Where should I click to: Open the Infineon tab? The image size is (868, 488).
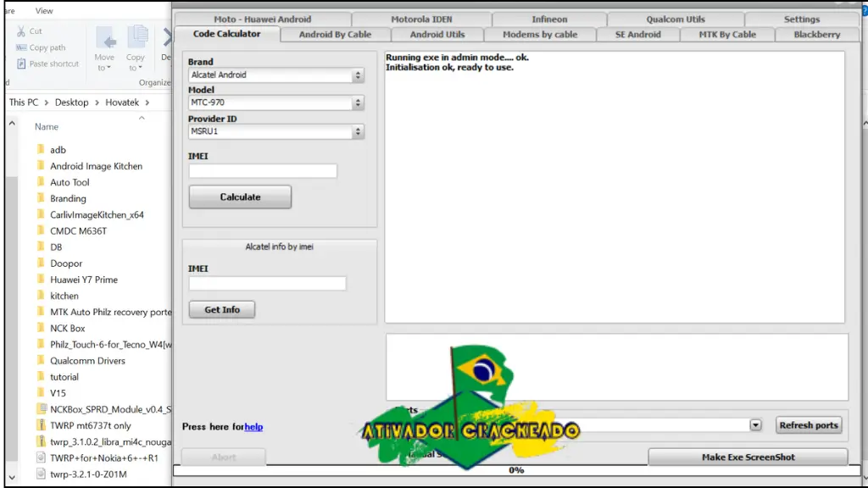click(549, 19)
